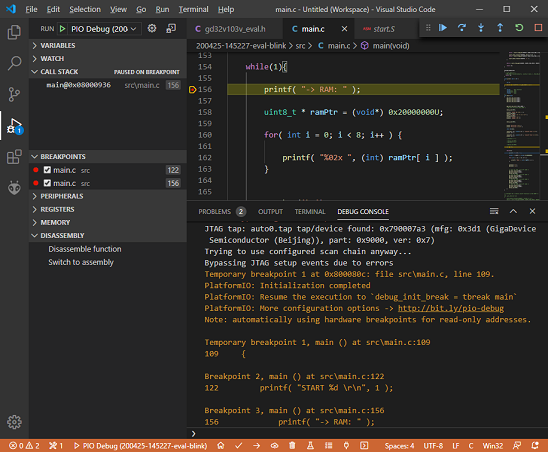Click Disassemble function
This screenshot has height=452, width=548.
[85, 249]
